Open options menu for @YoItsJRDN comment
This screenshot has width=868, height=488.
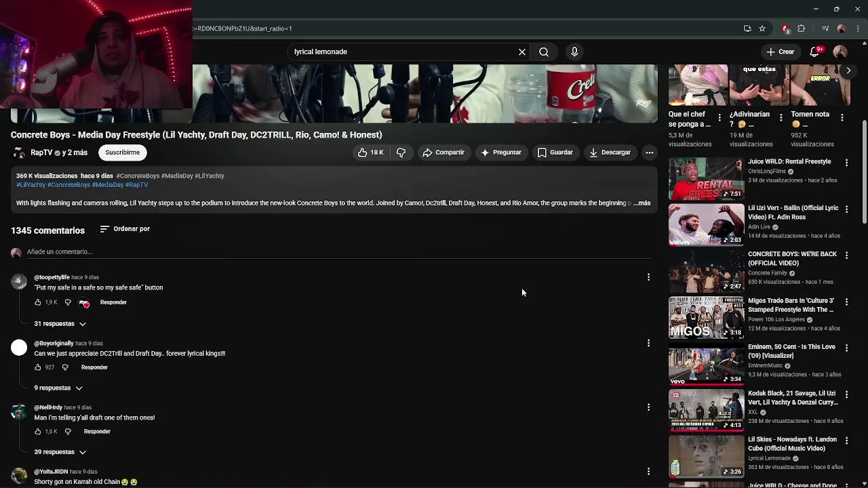click(x=648, y=472)
